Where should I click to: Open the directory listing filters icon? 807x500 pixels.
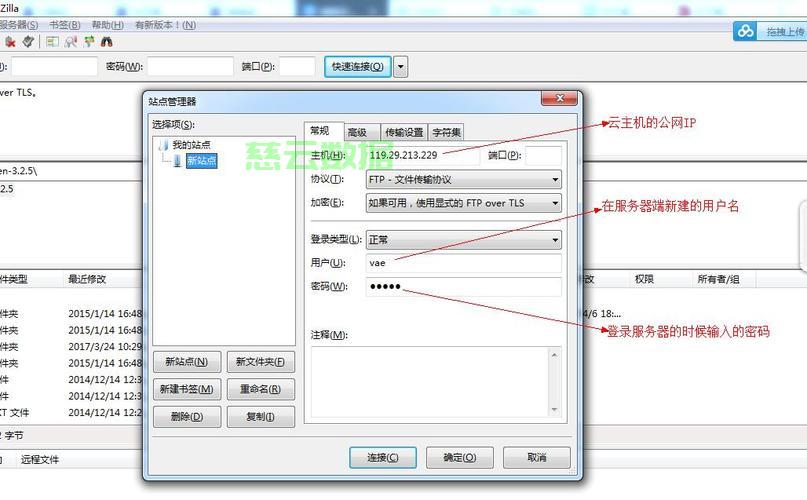(x=53, y=42)
